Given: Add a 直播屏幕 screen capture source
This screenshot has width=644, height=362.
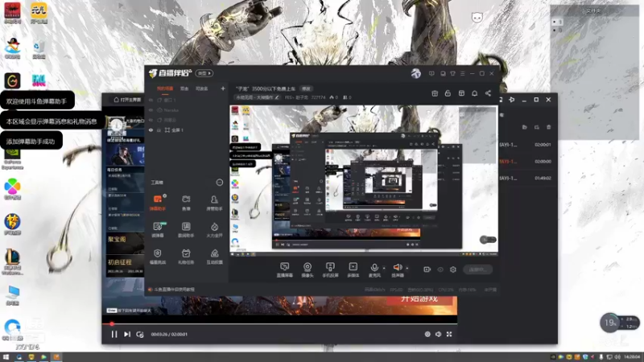Looking at the screenshot, I should click(x=285, y=269).
